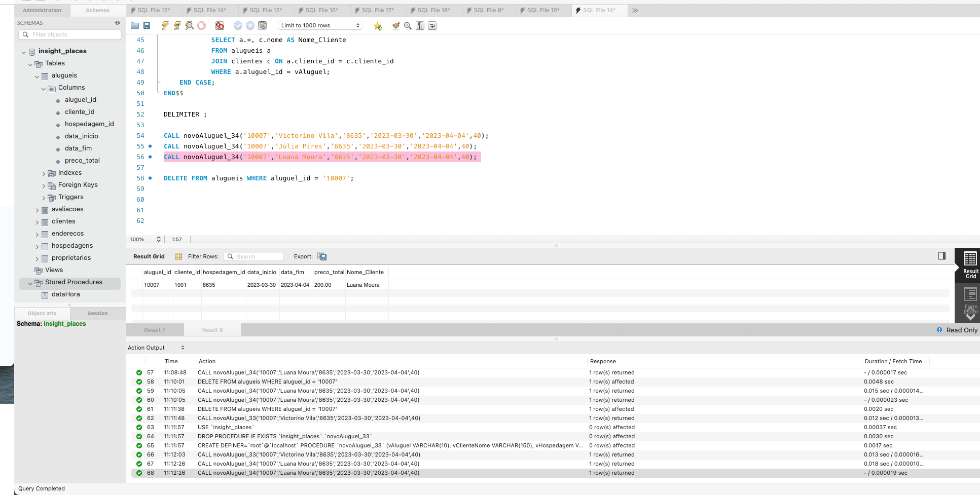Screen dimensions: 980x495
Task: Click the line 55 statement marker dot
Action: pyautogui.click(x=150, y=146)
